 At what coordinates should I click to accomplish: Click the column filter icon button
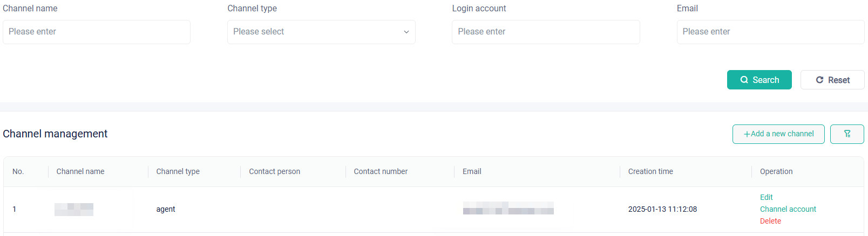point(847,134)
